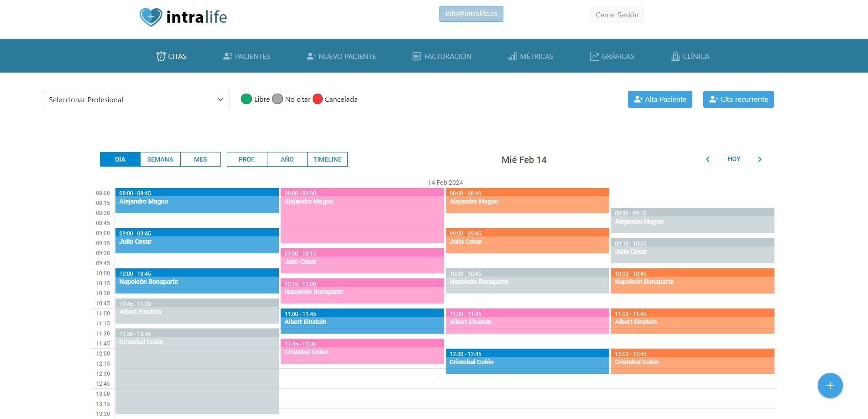Open the 12:00 blue Cristobal Colón appointment
This screenshot has width=868, height=419.
528,361
